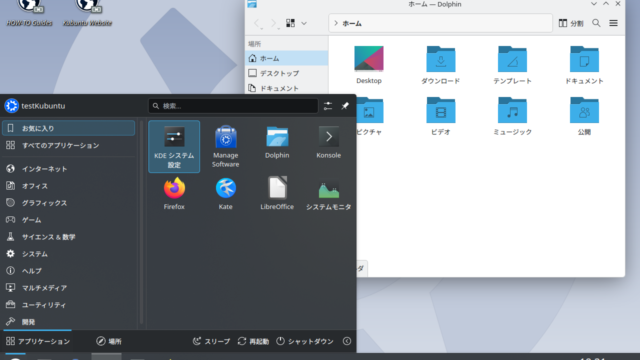Screen dimensions: 640x360
Task: Click 分割 split view button
Action: point(571,23)
